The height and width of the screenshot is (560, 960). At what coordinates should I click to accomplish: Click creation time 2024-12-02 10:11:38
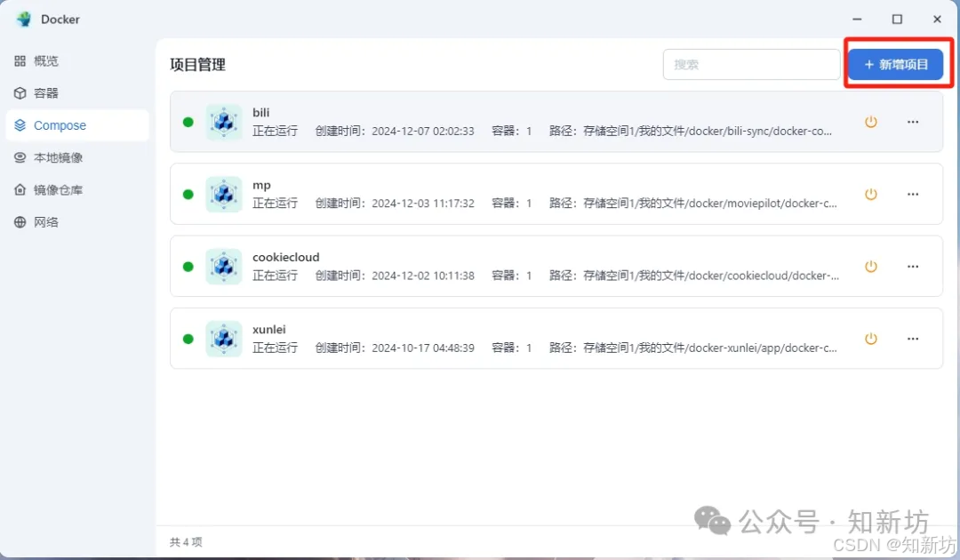(x=422, y=276)
